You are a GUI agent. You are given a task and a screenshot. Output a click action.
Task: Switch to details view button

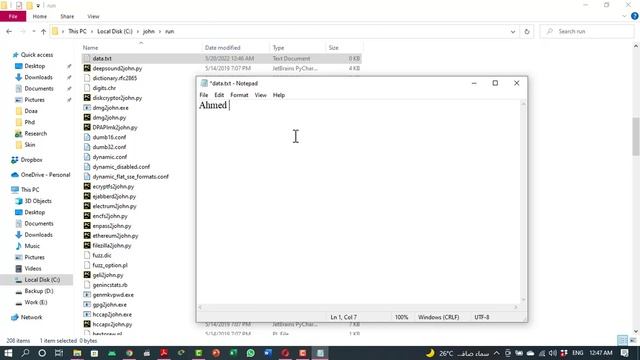[622, 340]
